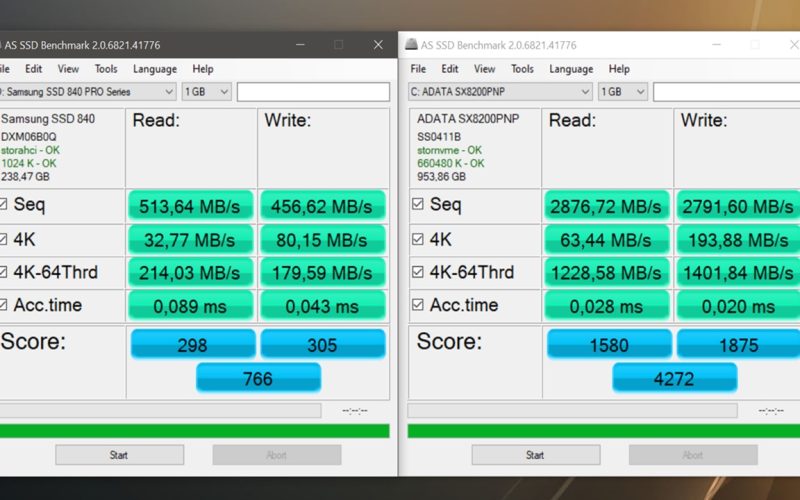
Task: Click 4K-64Thrd read value 214,03 MB/s
Action: coord(191,272)
